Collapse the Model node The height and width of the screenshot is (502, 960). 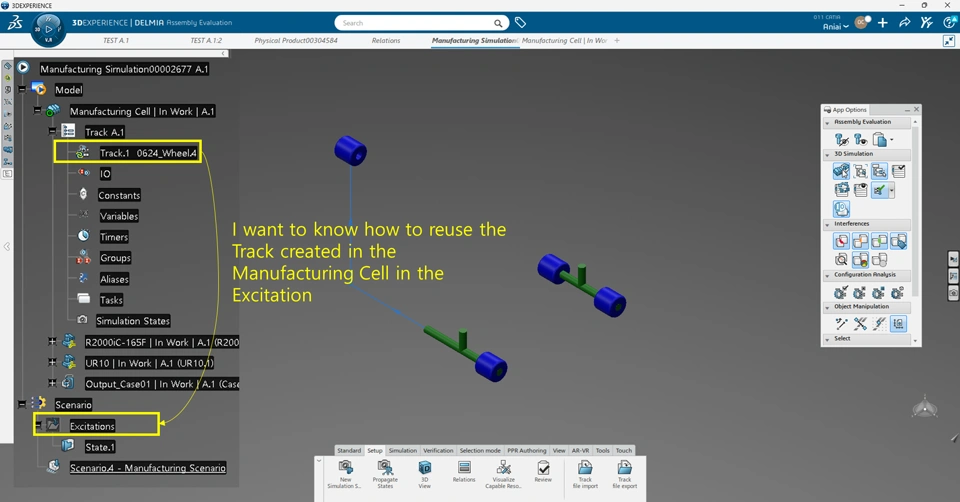(x=22, y=89)
